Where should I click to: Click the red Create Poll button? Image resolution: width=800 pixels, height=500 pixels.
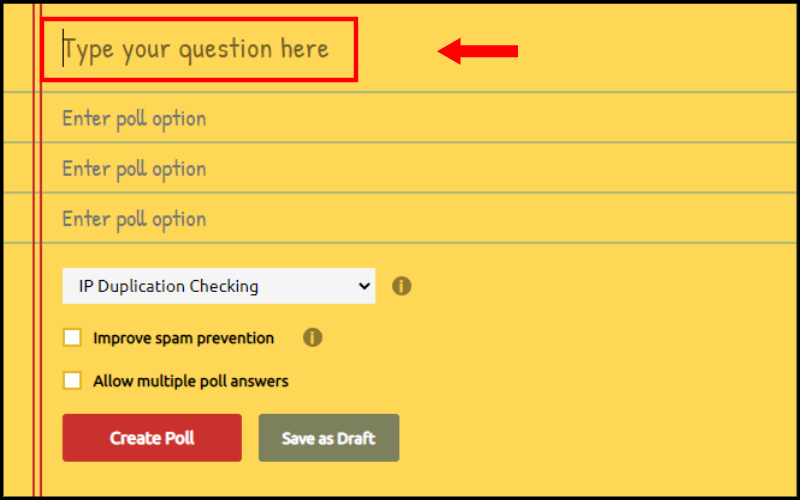(152, 438)
